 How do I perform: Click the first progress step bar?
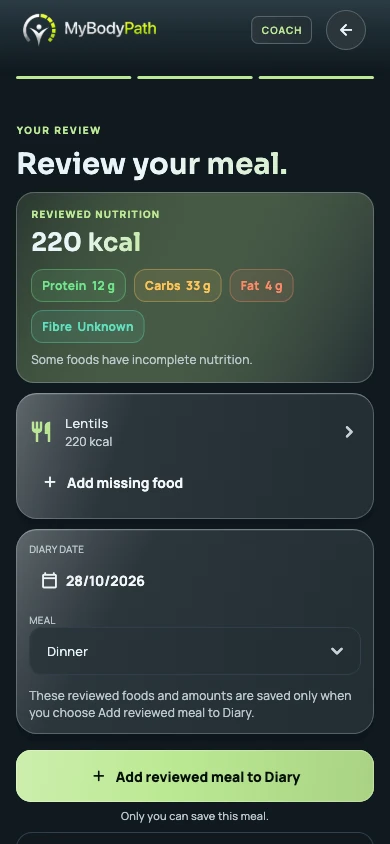[x=74, y=78]
